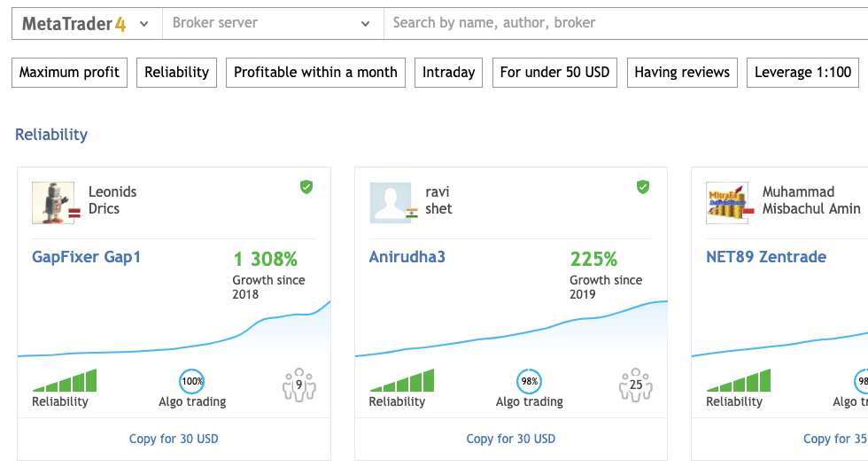Viewport: 868px width, 475px height.
Task: Click author name Leonids Drics
Action: click(112, 200)
